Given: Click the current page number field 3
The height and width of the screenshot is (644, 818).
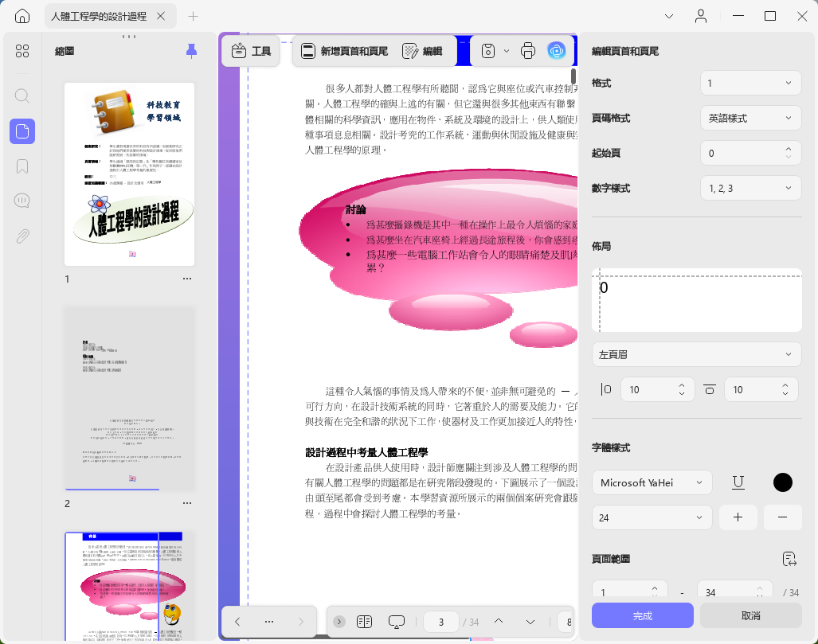Looking at the screenshot, I should click(x=441, y=622).
